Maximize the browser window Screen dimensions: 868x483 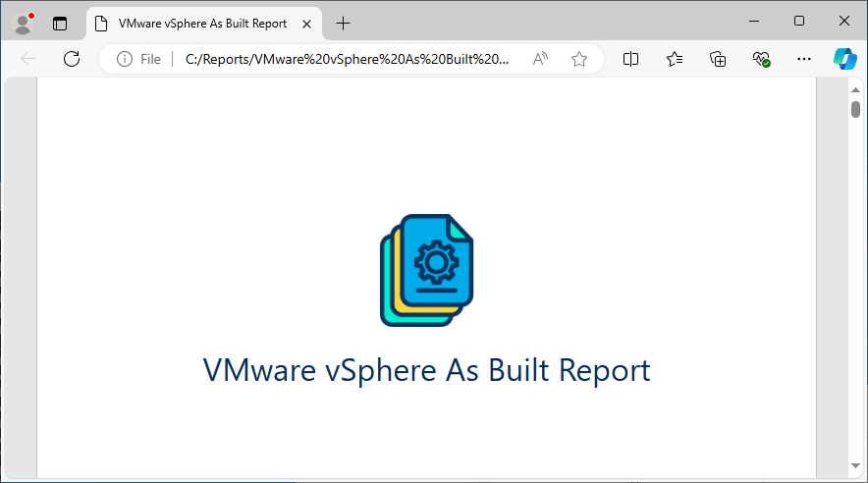(x=799, y=21)
